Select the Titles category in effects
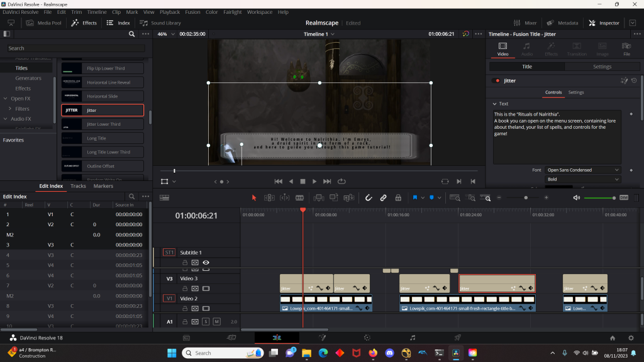The width and height of the screenshot is (644, 362). (21, 68)
